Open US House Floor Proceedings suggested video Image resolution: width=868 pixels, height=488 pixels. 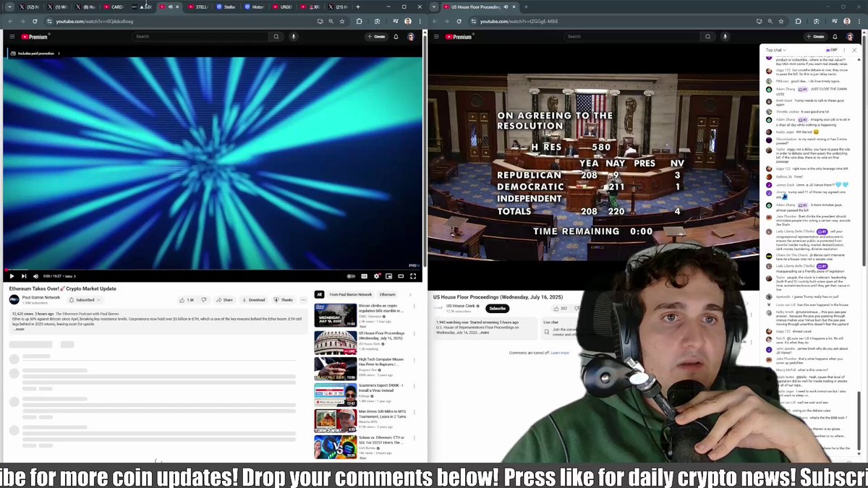click(x=335, y=342)
